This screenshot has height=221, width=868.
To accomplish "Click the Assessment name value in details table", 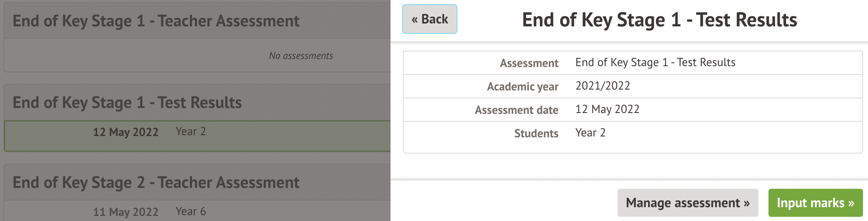I will [x=655, y=63].
